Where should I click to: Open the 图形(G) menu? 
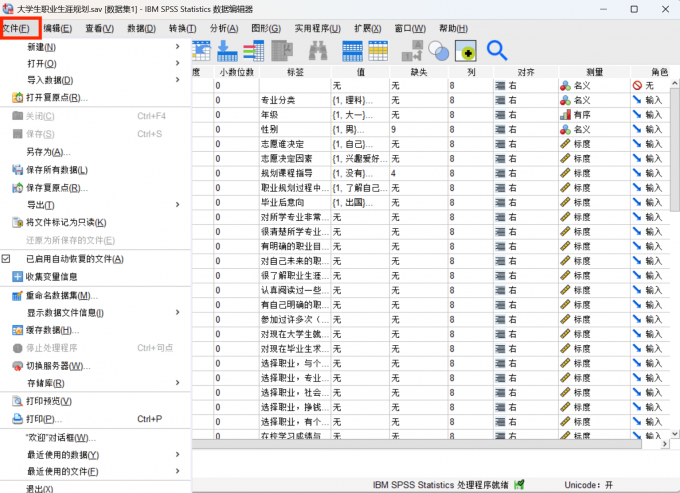tap(266, 29)
